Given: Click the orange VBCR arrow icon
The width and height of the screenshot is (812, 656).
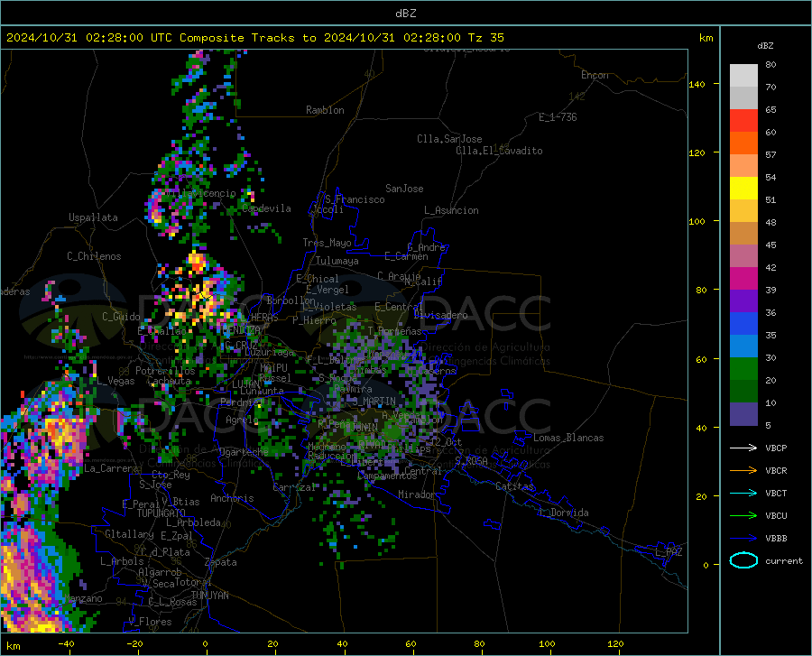Looking at the screenshot, I should pyautogui.click(x=743, y=471).
